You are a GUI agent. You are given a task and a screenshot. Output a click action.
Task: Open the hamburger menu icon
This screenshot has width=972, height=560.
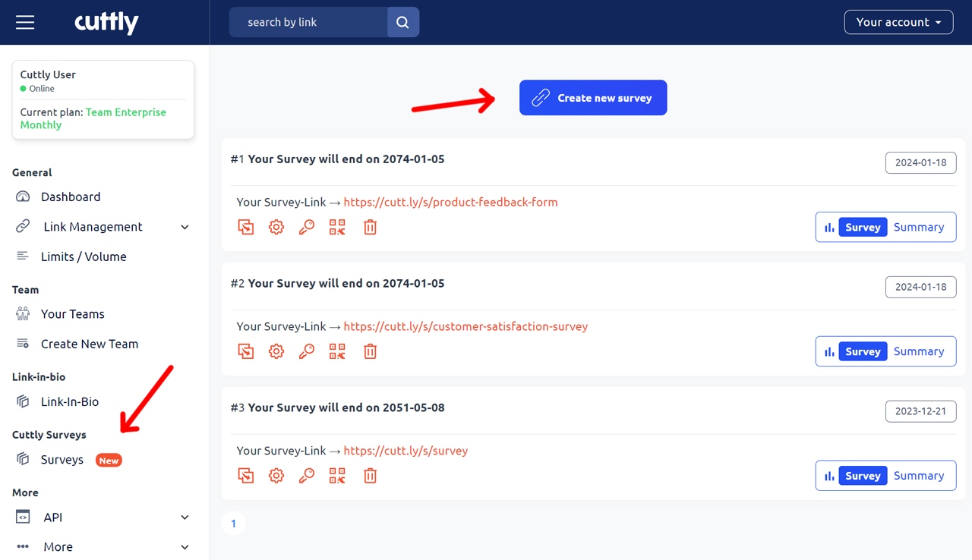click(x=25, y=22)
